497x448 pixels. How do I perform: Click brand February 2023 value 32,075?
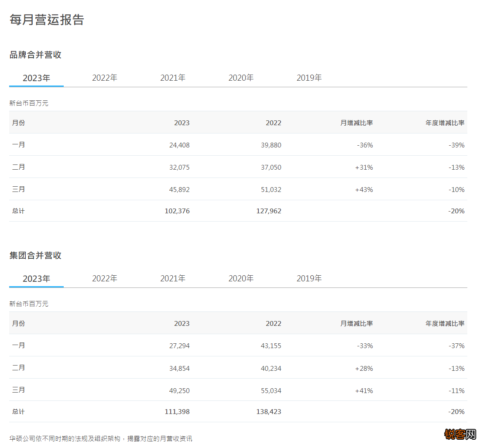(179, 167)
